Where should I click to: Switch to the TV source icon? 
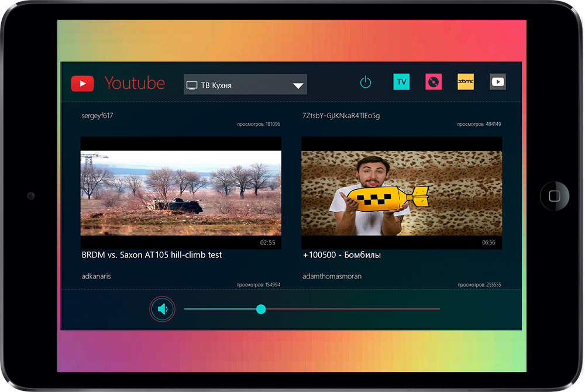[401, 82]
